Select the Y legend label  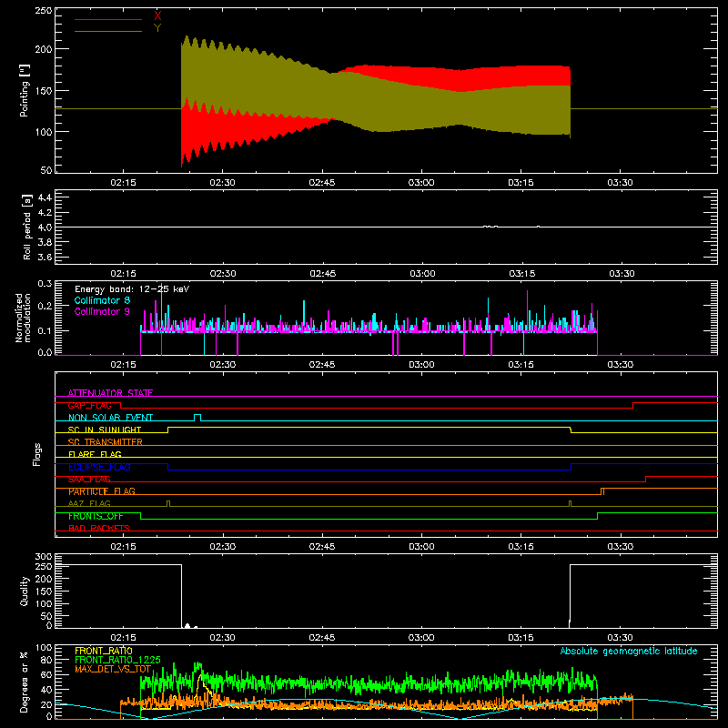click(x=157, y=28)
